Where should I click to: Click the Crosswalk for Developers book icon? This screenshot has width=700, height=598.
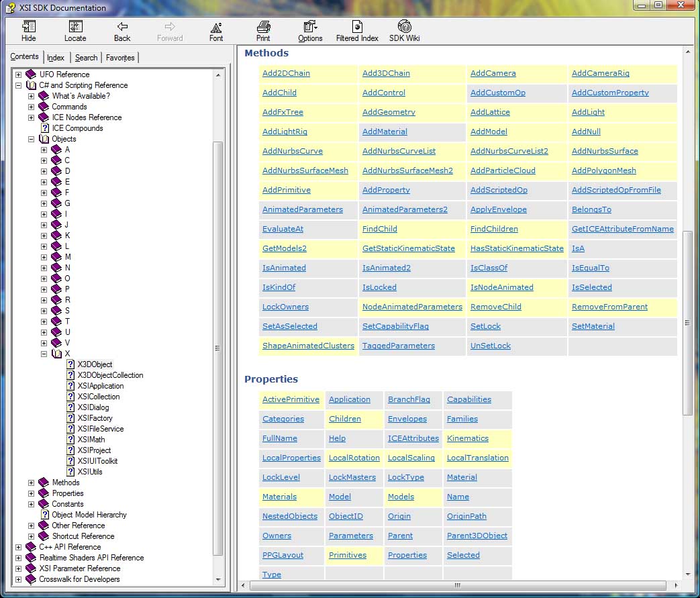point(31,579)
